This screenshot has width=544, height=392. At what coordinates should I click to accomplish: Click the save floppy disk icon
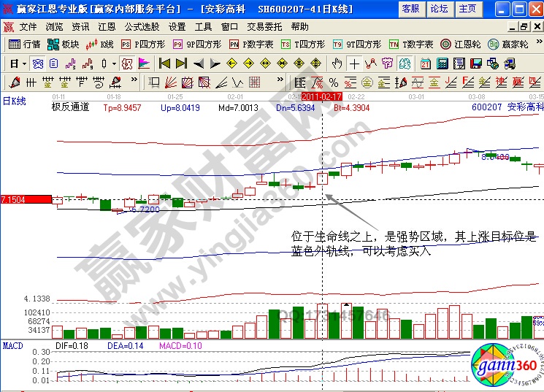[x=475, y=63]
